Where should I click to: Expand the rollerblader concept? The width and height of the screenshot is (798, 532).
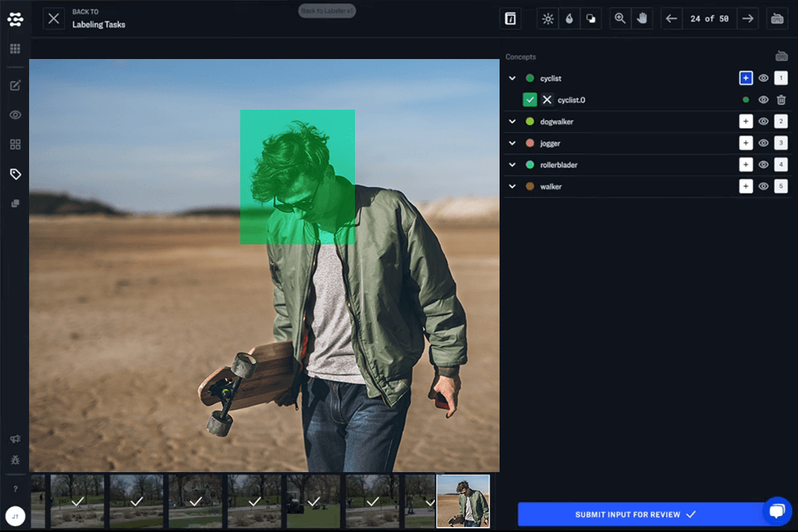point(512,165)
